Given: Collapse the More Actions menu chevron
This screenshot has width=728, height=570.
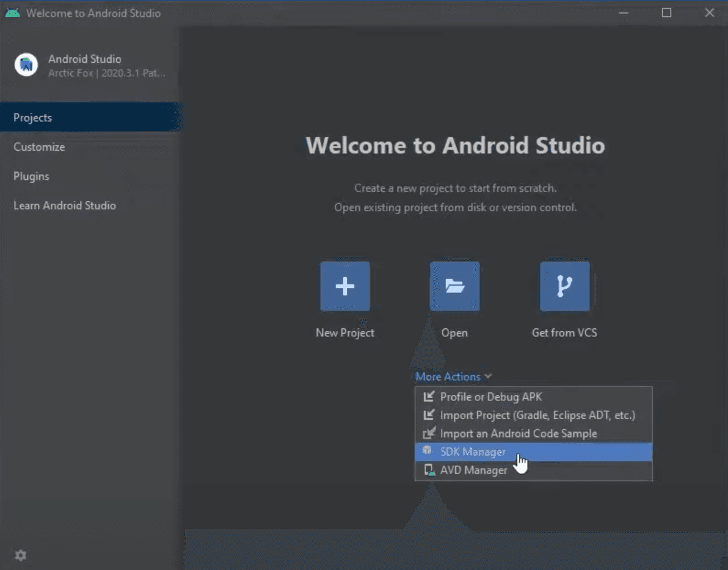Looking at the screenshot, I should tap(487, 377).
